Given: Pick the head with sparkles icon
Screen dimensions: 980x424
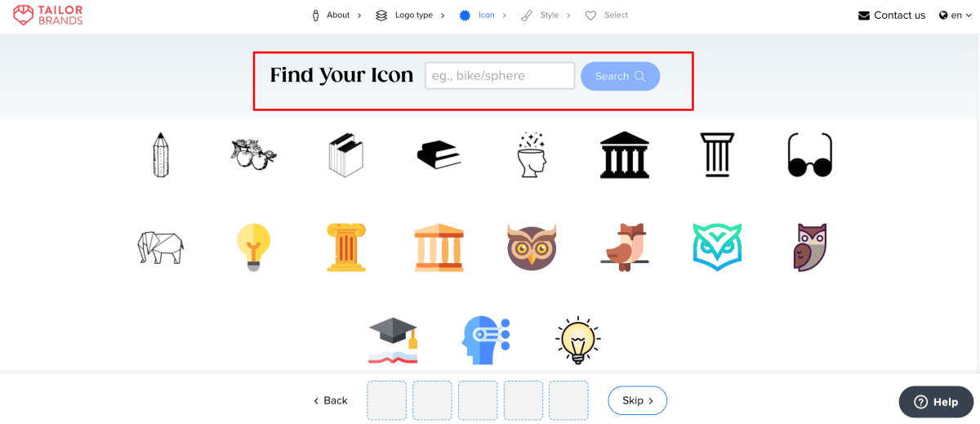Looking at the screenshot, I should 532,154.
